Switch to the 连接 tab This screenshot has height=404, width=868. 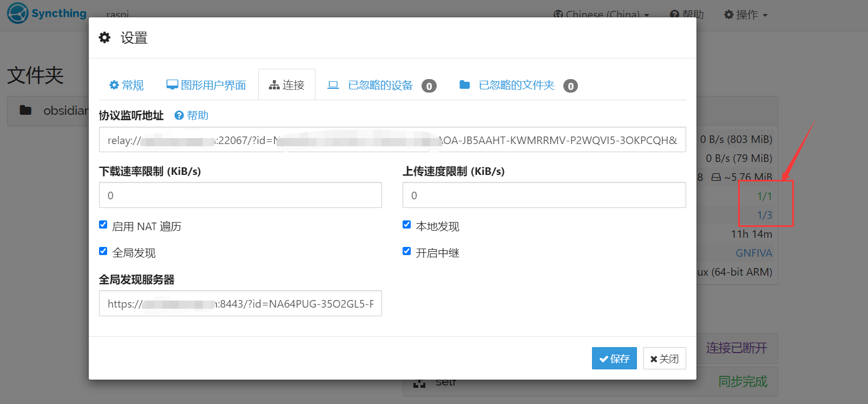click(287, 85)
